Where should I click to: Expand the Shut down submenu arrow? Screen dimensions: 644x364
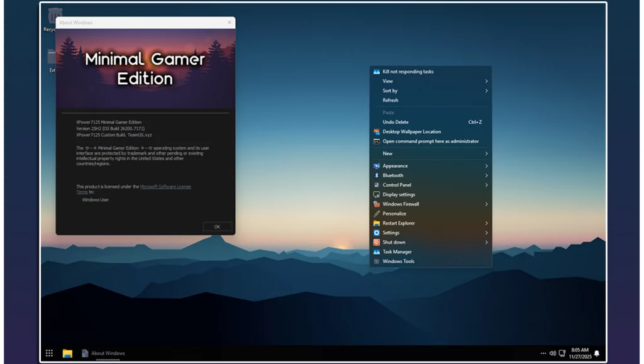click(x=486, y=242)
